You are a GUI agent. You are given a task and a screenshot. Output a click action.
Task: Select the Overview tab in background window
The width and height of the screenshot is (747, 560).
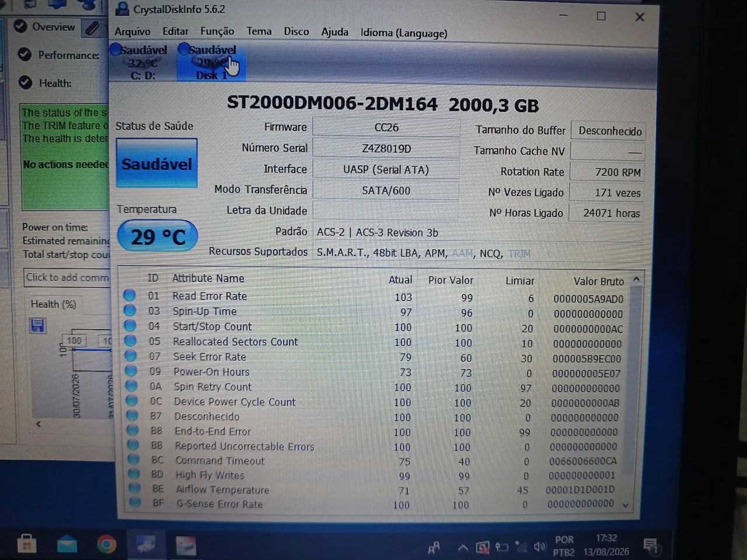[53, 27]
